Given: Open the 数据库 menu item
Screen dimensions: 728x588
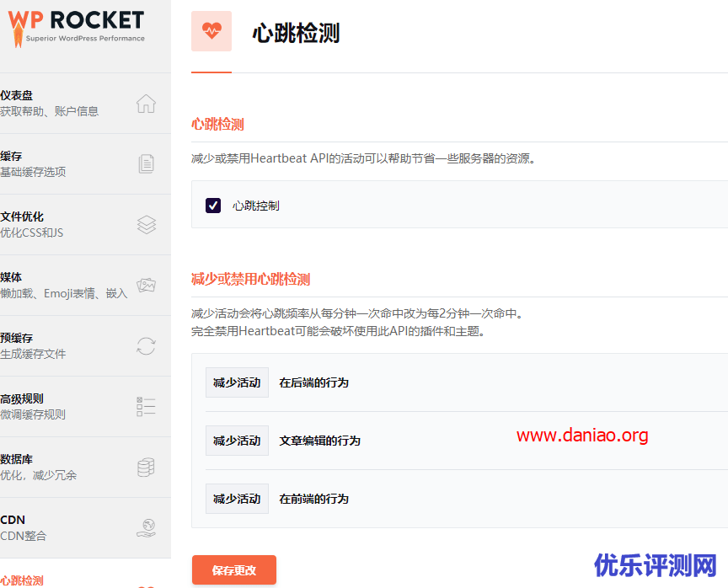Looking at the screenshot, I should [x=85, y=468].
